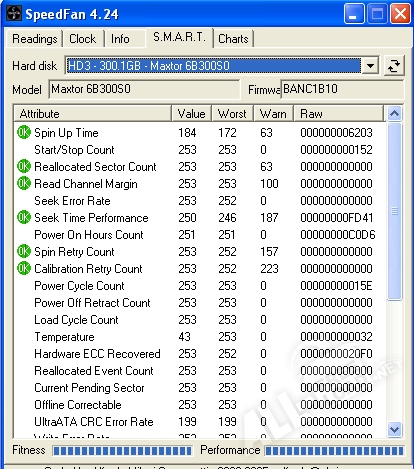Screen dimensions: 414x469
Task: Click raw value 00000000015E
Action: point(336,285)
